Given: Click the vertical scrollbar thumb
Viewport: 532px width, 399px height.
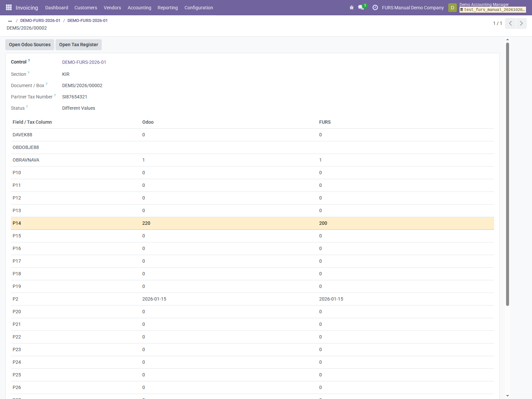Looking at the screenshot, I should (x=507, y=174).
